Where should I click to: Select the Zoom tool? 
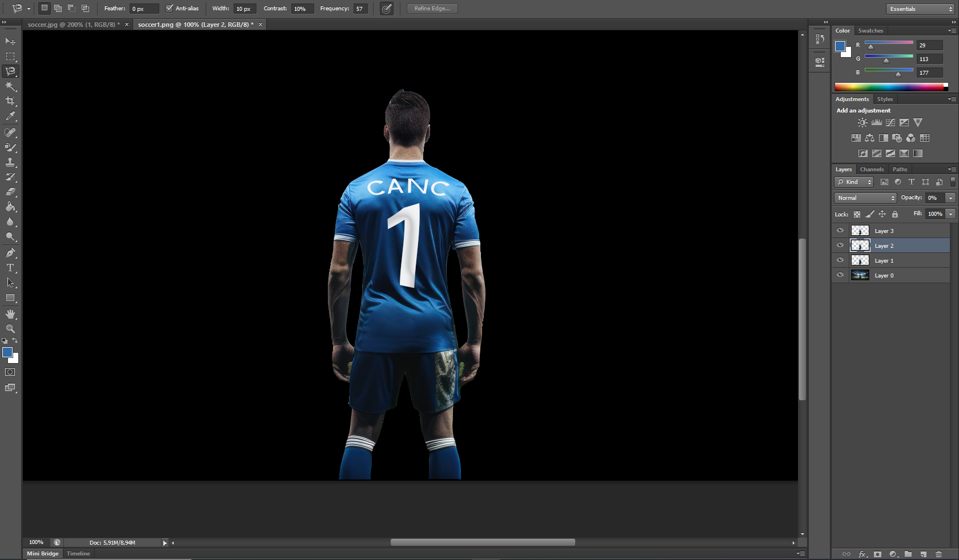(x=10, y=329)
